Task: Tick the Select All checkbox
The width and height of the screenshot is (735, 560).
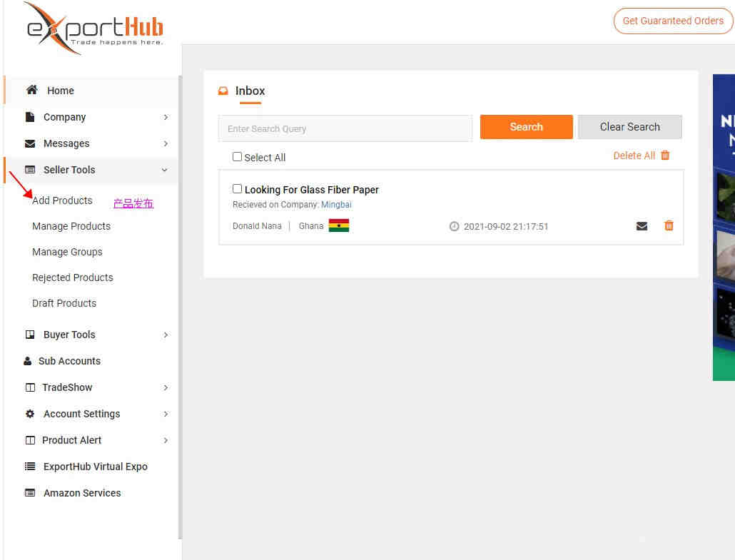Action: pos(237,157)
